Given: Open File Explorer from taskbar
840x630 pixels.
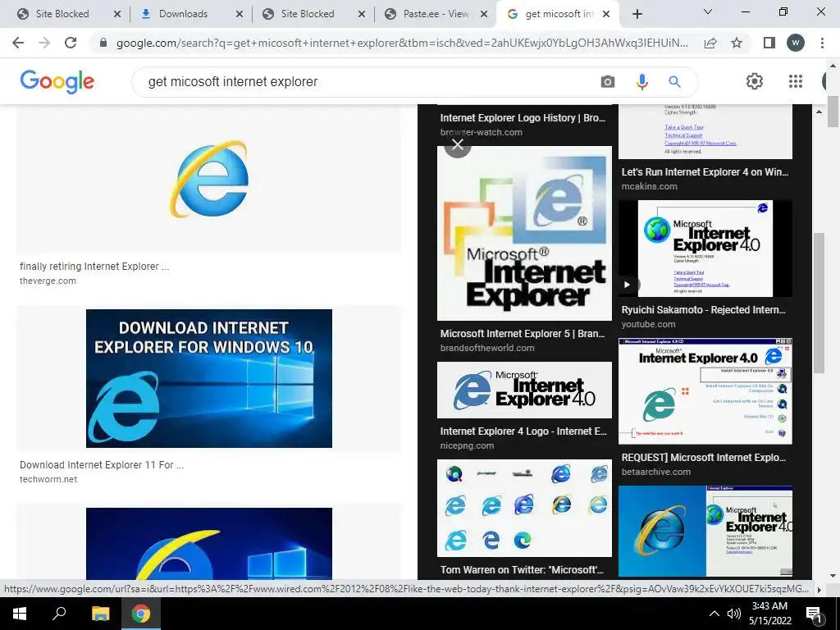Looking at the screenshot, I should (100, 614).
